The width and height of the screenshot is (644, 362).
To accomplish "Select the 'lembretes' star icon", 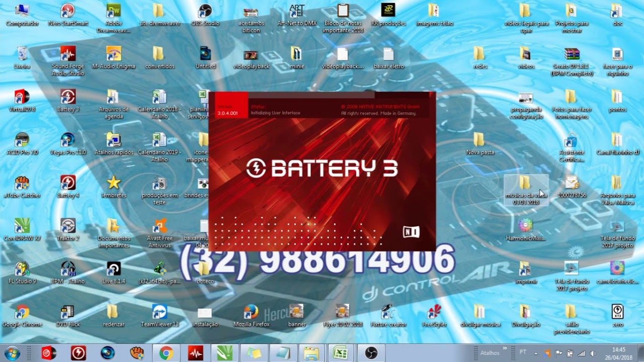I will [114, 187].
